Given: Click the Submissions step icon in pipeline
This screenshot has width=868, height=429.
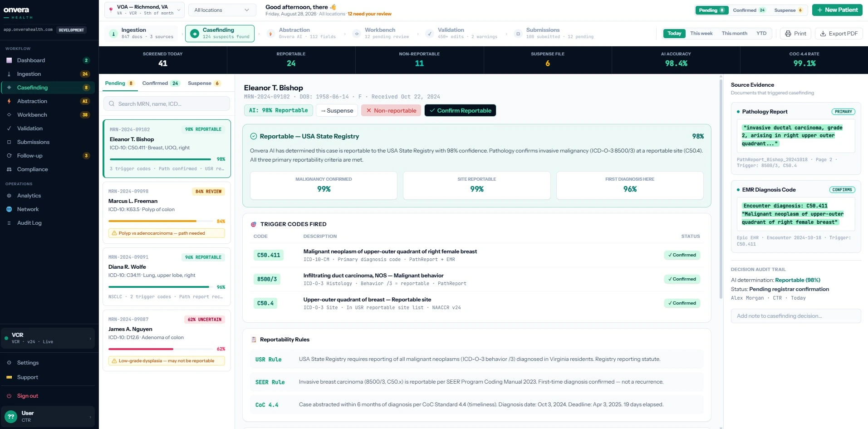Looking at the screenshot, I should (x=518, y=34).
